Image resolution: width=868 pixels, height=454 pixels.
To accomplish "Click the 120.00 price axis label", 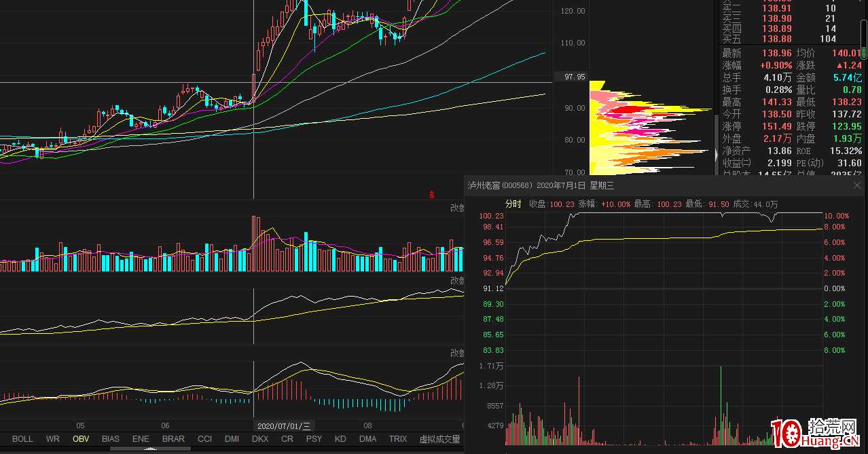I will (573, 11).
